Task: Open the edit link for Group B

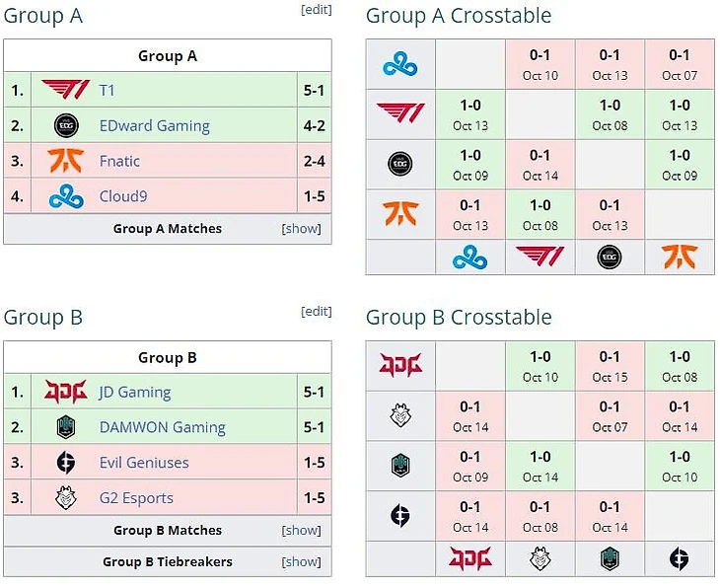Action: pos(316,312)
